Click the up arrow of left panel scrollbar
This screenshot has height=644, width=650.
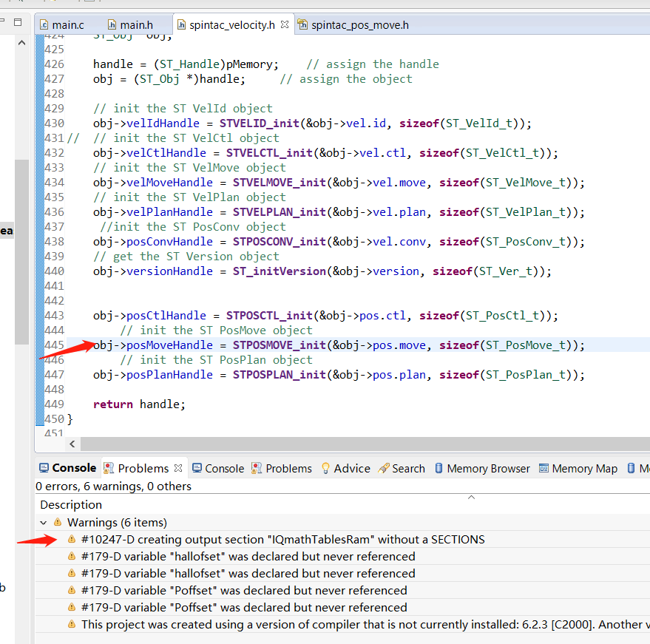point(22,43)
